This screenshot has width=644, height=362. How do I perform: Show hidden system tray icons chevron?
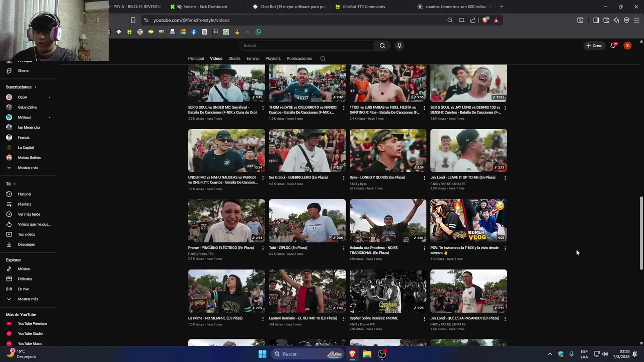pos(549,354)
